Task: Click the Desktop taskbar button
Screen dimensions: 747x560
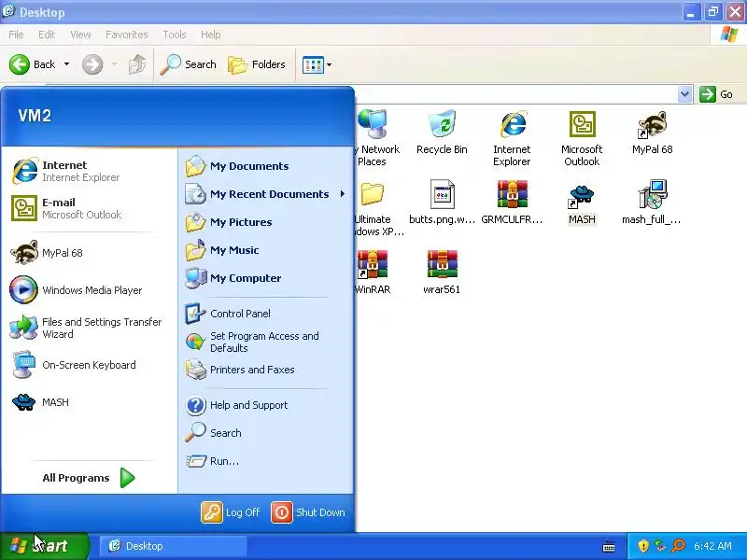Action: tap(174, 546)
